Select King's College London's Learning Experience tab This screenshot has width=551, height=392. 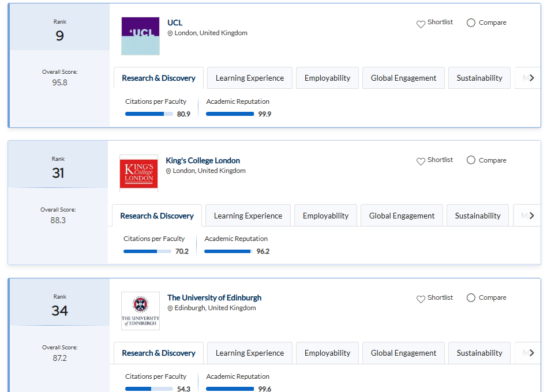click(x=248, y=216)
